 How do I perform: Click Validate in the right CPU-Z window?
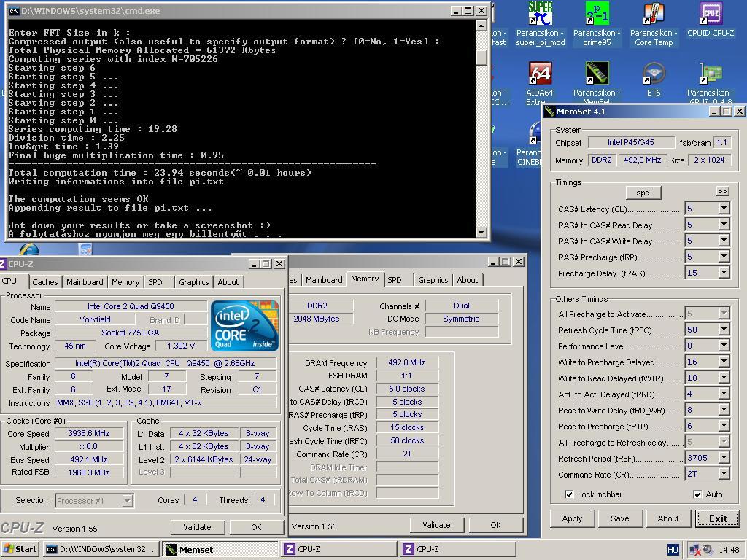436,525
